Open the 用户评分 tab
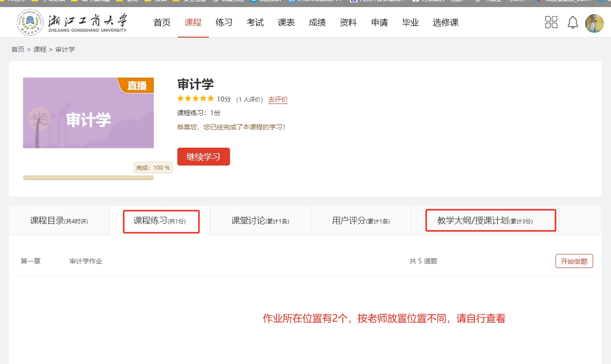The height and width of the screenshot is (364, 611). click(x=360, y=221)
